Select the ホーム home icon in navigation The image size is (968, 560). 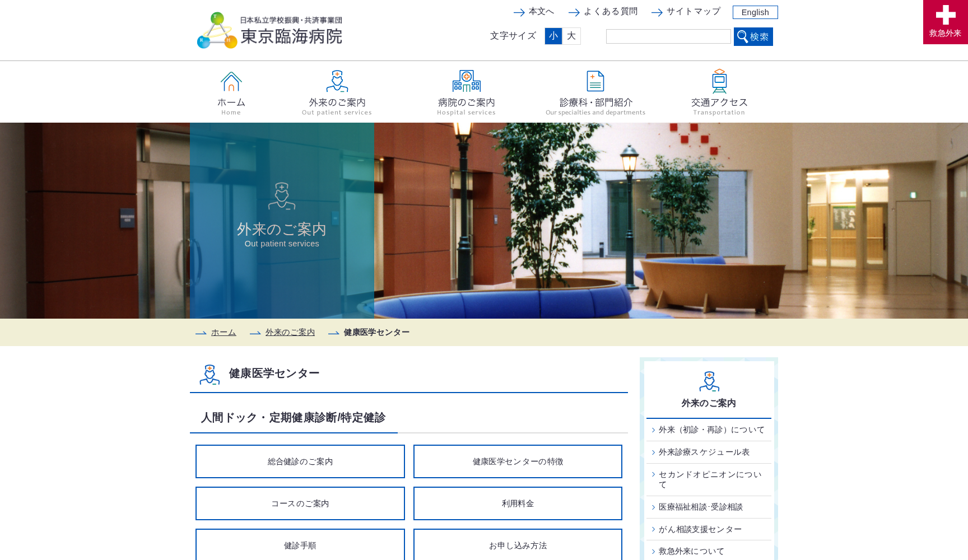(x=231, y=82)
